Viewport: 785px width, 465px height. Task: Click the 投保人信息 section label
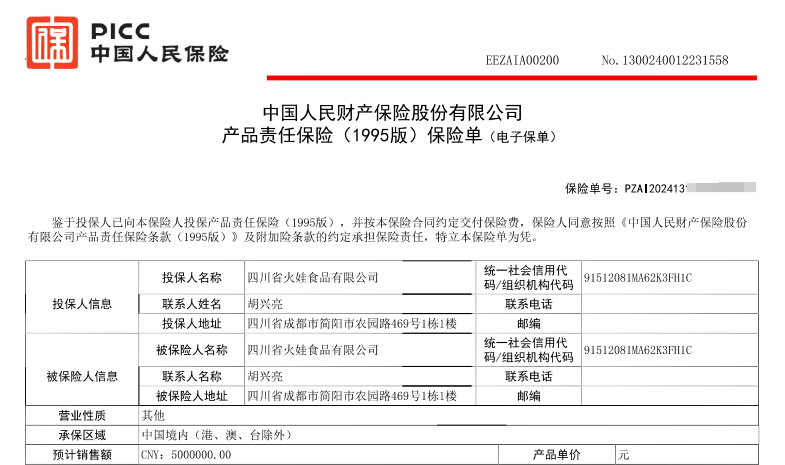coord(82,304)
